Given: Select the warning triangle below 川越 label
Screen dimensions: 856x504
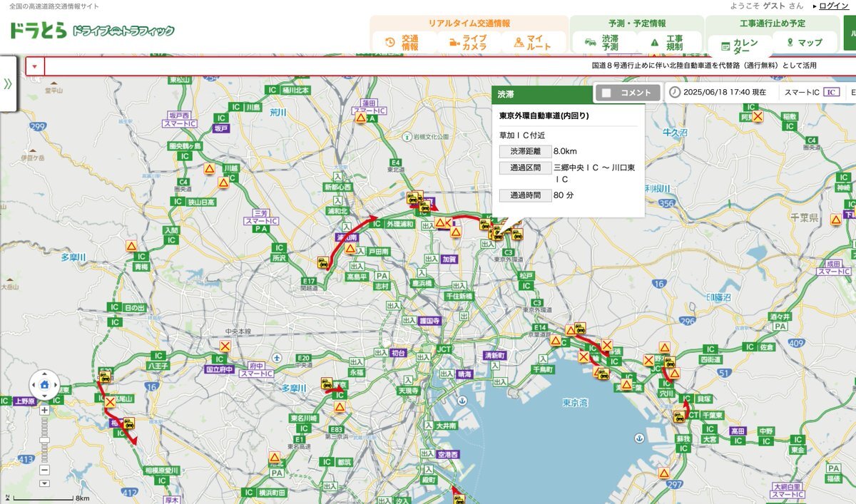Looking at the screenshot, I should pyautogui.click(x=223, y=182).
